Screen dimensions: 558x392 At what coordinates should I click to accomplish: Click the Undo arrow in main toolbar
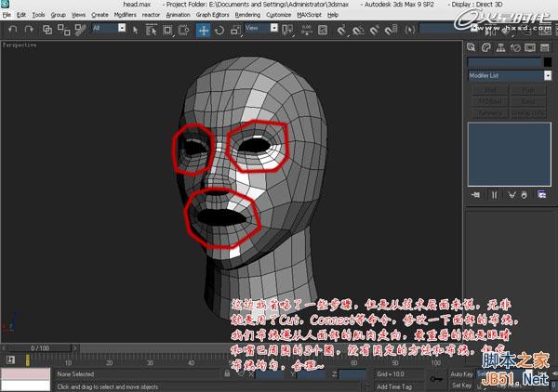(x=12, y=30)
